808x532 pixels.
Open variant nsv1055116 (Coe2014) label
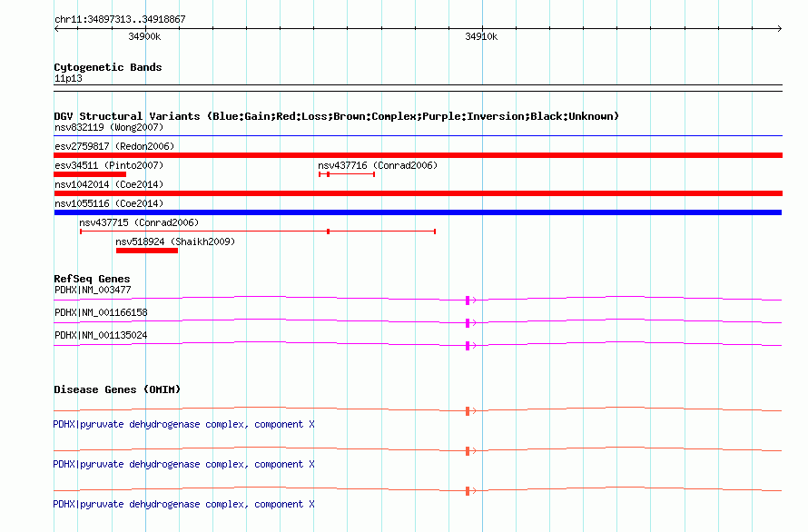[109, 203]
